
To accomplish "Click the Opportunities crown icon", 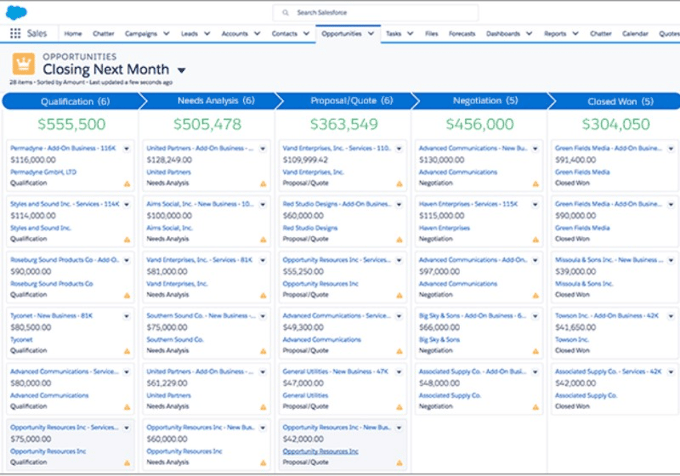I will click(23, 64).
